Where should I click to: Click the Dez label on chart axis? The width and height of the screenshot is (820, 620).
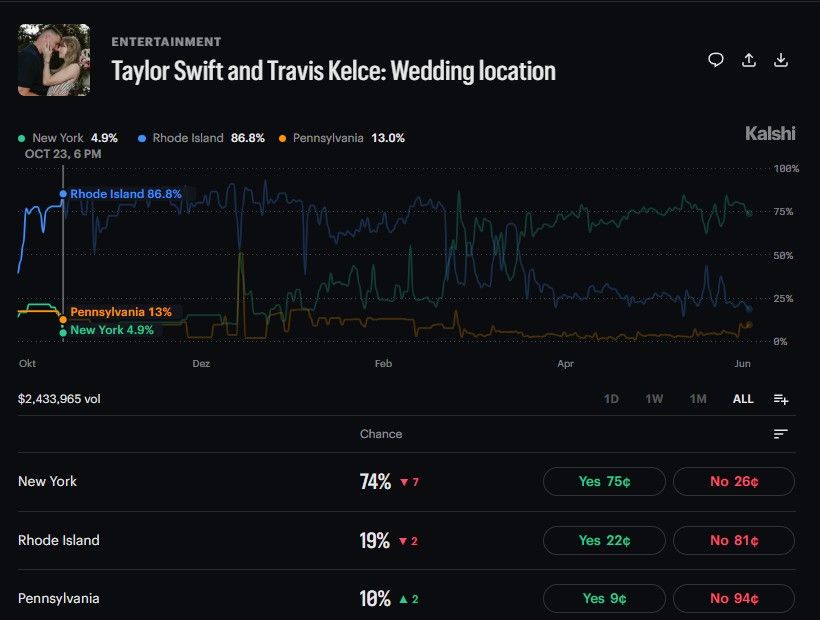pos(201,363)
